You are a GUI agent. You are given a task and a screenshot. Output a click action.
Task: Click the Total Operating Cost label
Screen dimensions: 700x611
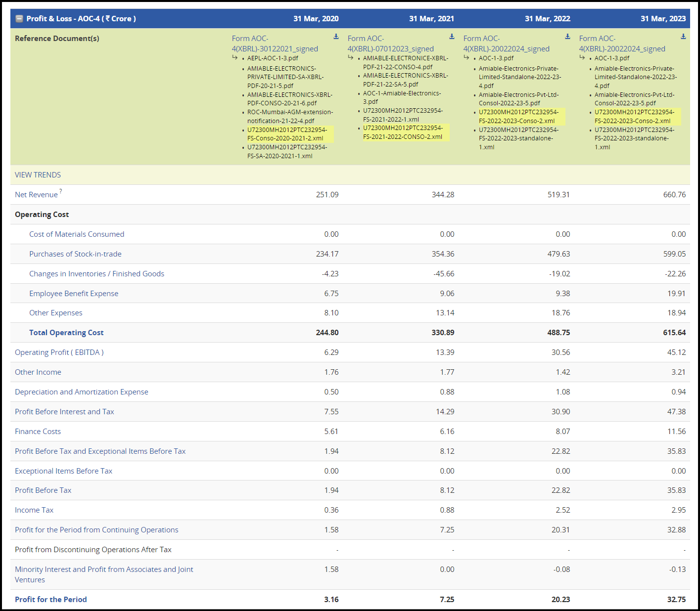pyautogui.click(x=66, y=333)
